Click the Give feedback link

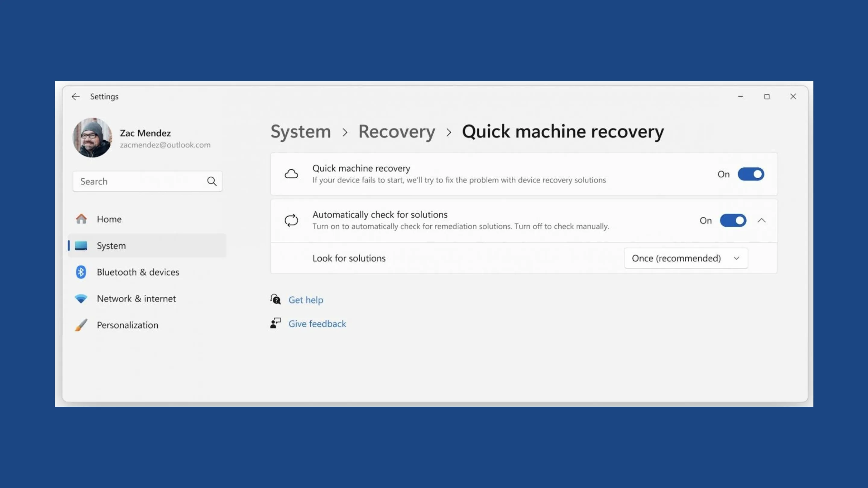click(x=317, y=323)
